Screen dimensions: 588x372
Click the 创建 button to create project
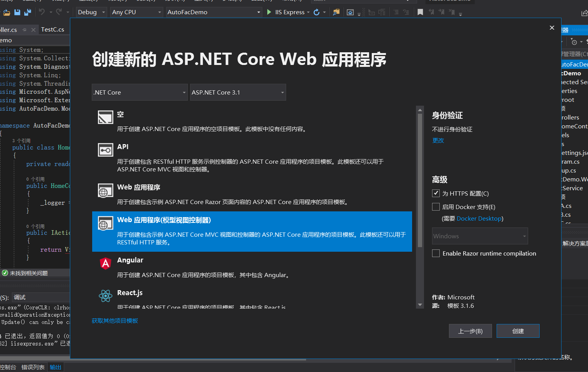[x=518, y=330]
